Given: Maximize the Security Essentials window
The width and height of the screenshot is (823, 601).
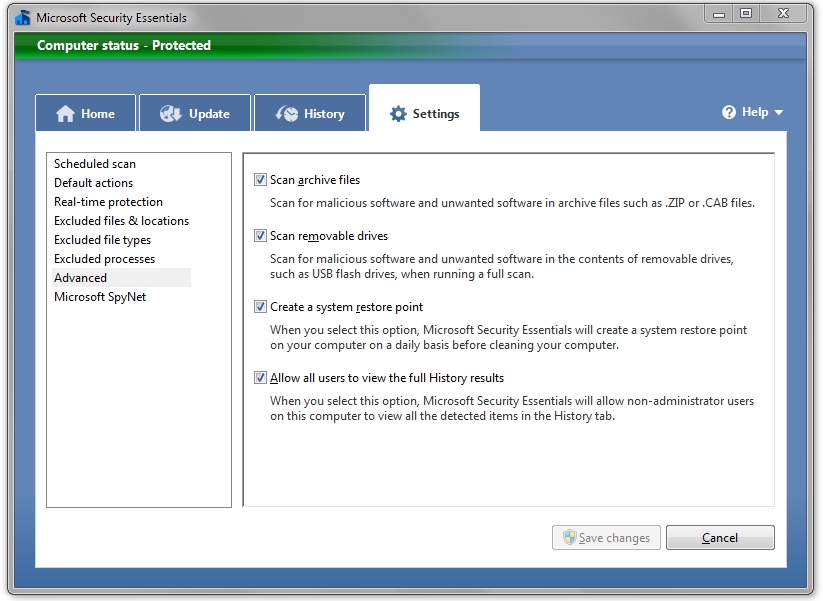Looking at the screenshot, I should pos(746,14).
